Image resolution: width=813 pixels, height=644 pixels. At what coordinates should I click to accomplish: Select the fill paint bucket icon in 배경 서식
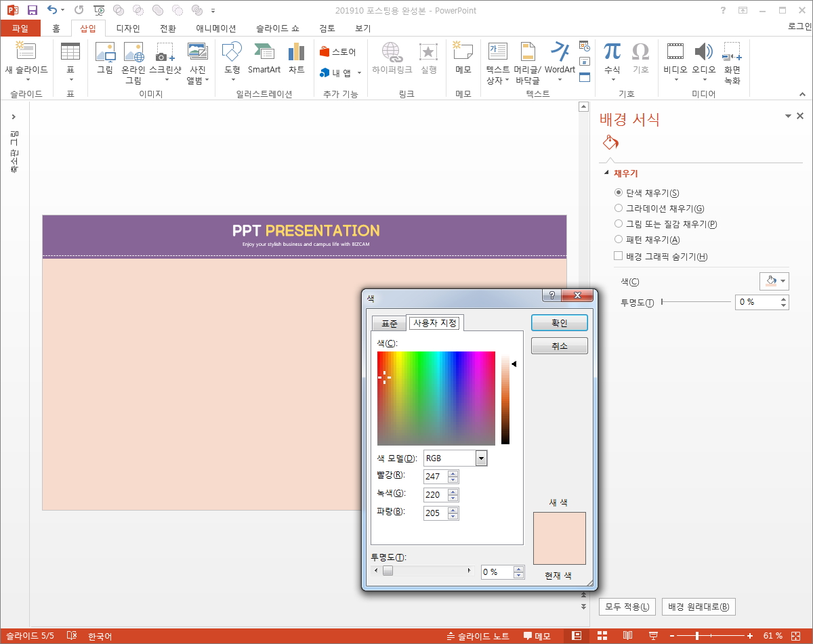pos(610,142)
